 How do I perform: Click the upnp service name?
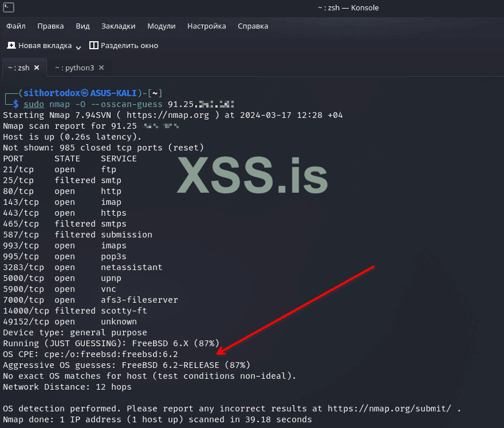pyautogui.click(x=111, y=278)
